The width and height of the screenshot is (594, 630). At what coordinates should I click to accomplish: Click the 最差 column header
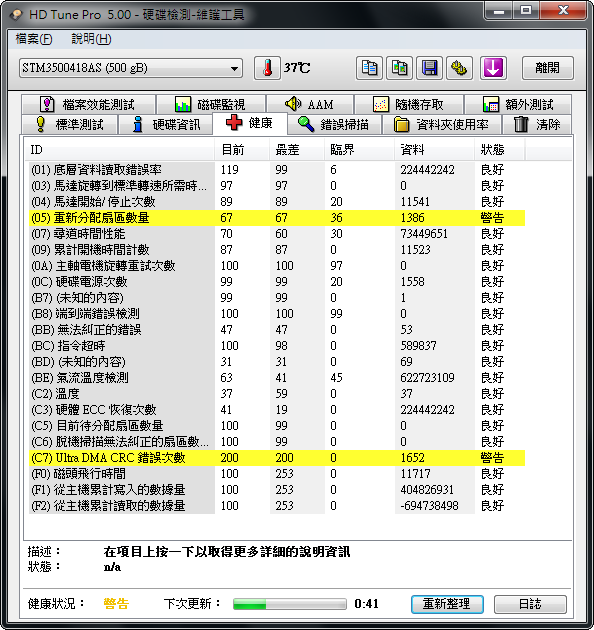click(297, 150)
